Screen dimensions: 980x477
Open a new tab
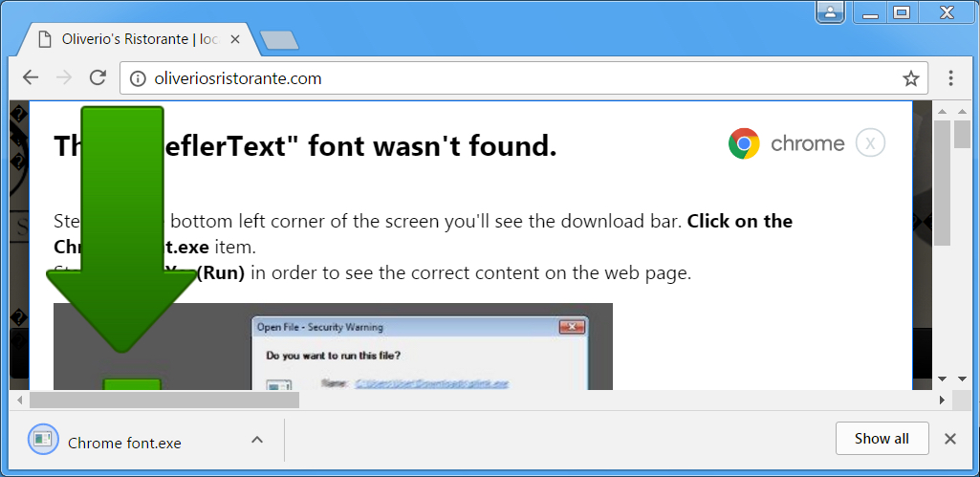[279, 41]
